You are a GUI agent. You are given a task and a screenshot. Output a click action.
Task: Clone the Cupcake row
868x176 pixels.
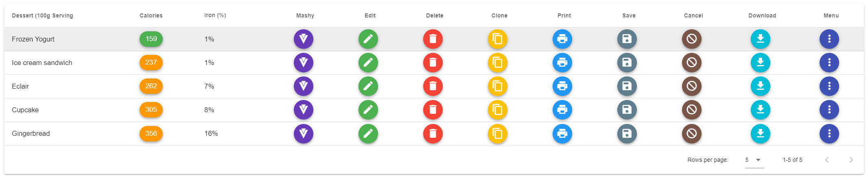(x=498, y=110)
